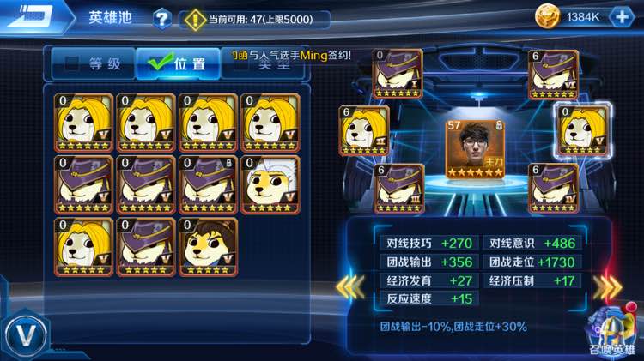Select the white-haired dog hero card
The image size is (644, 361).
point(270,185)
